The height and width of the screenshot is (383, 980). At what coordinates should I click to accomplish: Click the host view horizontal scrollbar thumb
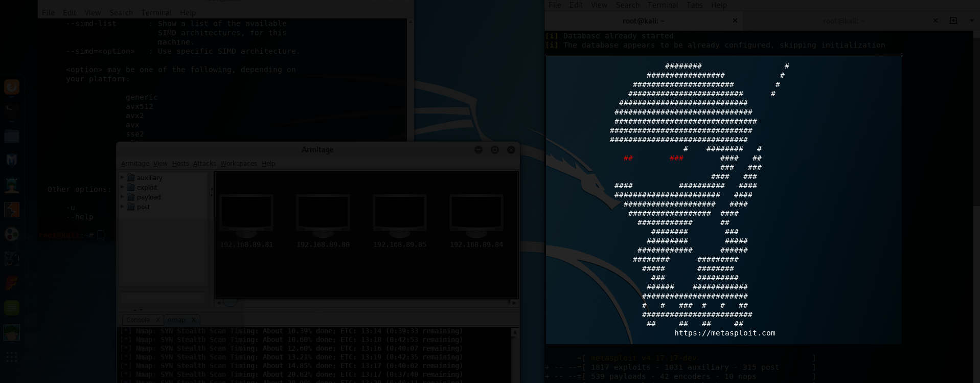point(231,303)
